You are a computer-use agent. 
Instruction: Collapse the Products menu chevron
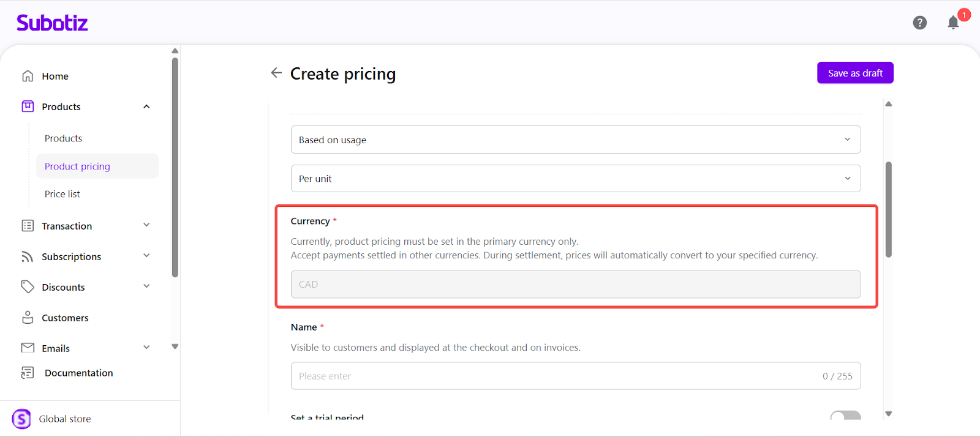146,106
